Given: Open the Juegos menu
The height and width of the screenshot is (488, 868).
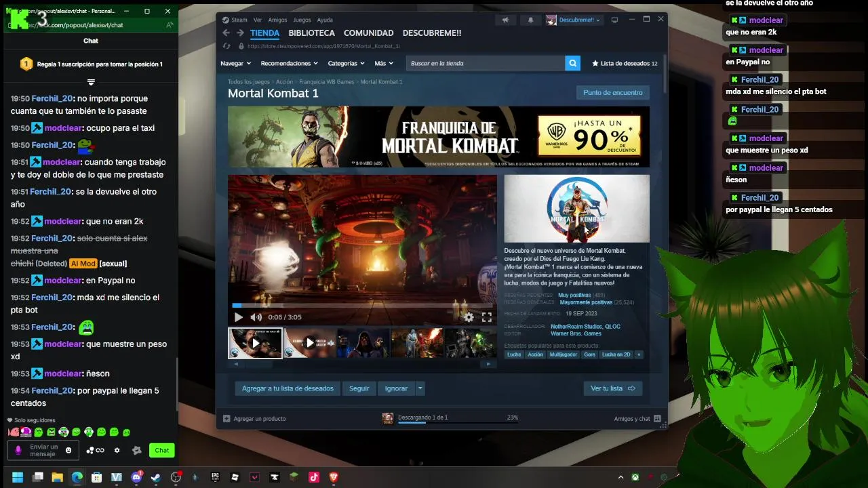Looking at the screenshot, I should click(x=302, y=20).
